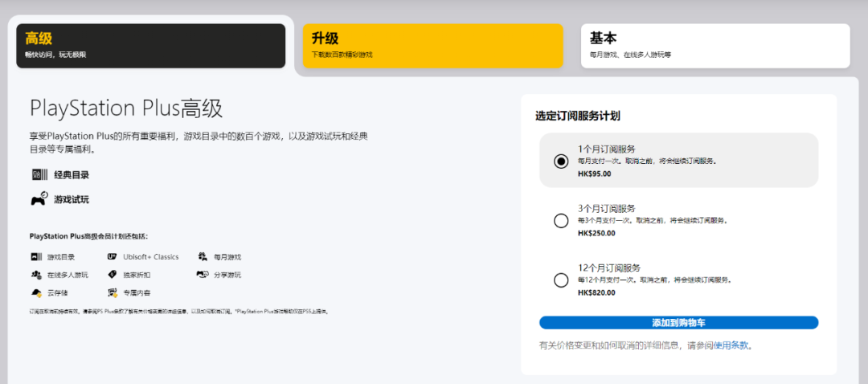Click the 独家折扣 label text
The image size is (868, 384).
(136, 275)
